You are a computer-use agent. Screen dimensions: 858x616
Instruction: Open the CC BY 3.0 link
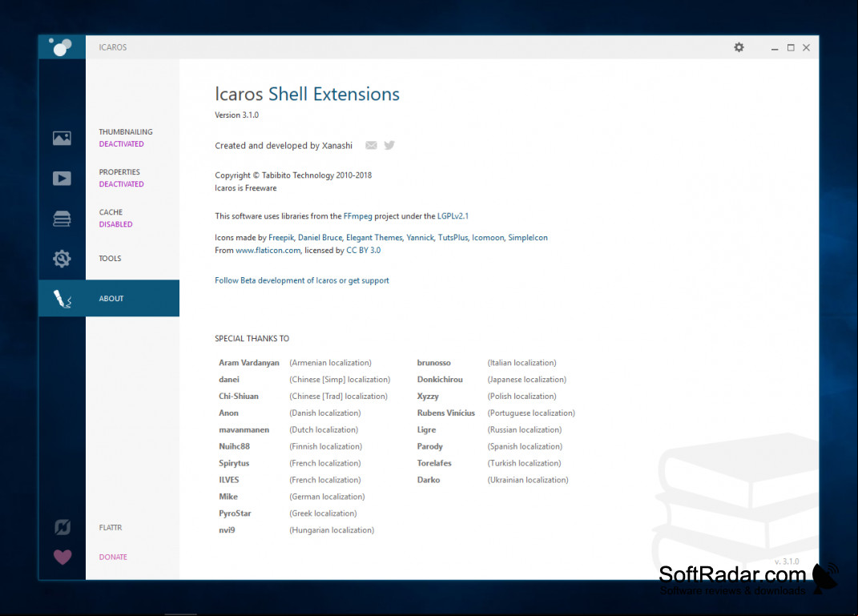364,250
